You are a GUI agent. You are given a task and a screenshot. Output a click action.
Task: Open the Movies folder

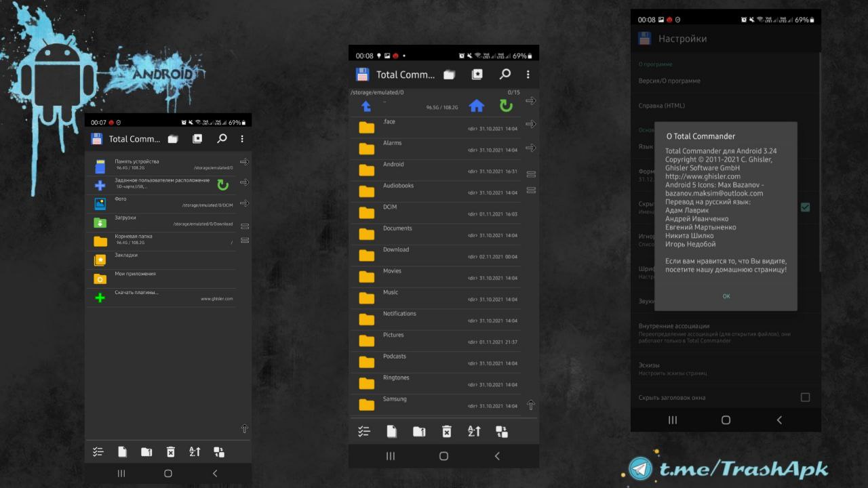click(435, 276)
